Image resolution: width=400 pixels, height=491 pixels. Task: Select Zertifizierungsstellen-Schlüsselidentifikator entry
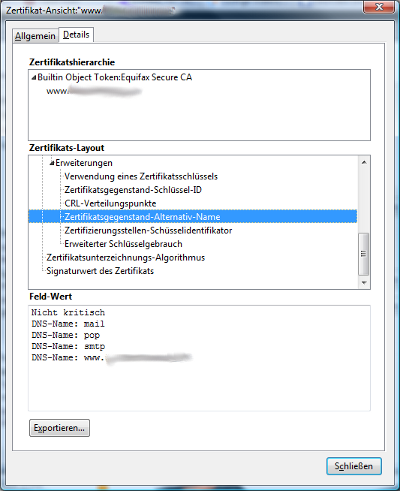pos(148,230)
